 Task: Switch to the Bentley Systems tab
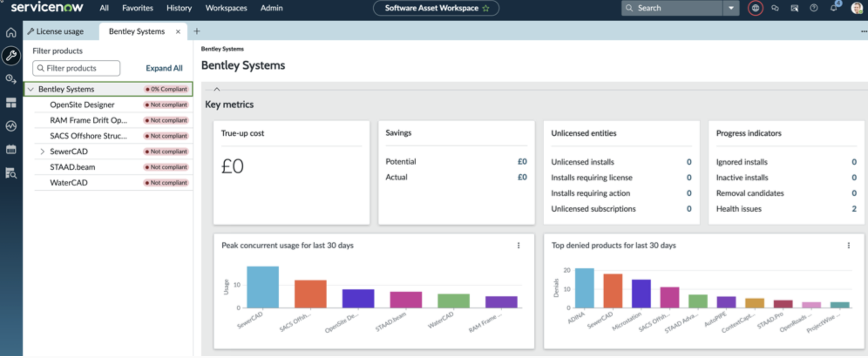pyautogui.click(x=137, y=31)
